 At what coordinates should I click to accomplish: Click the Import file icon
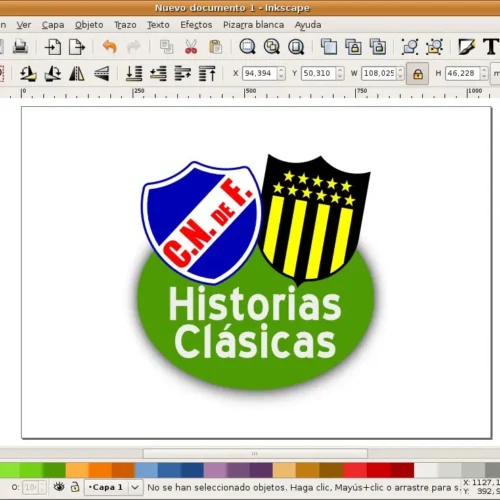[53, 47]
